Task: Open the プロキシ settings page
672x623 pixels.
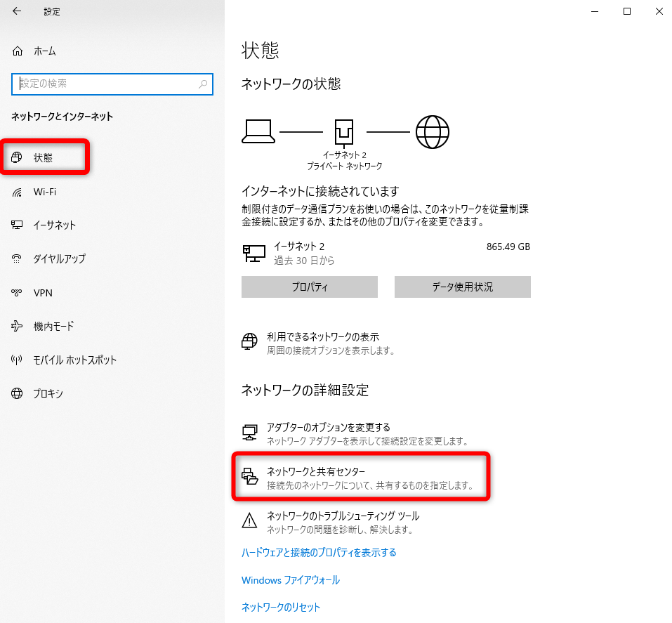Action: pyautogui.click(x=48, y=393)
